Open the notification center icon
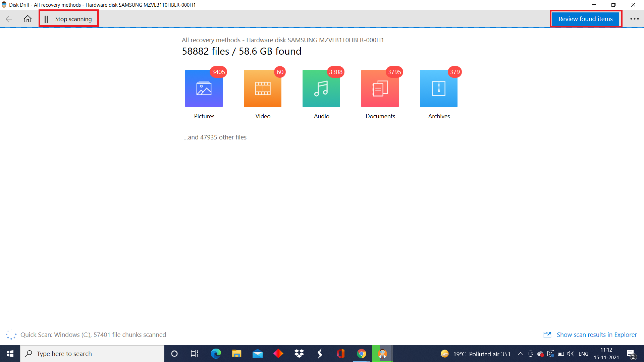 tap(631, 354)
